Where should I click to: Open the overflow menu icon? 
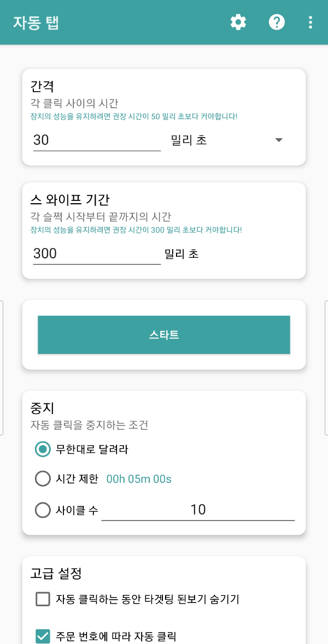click(x=311, y=22)
